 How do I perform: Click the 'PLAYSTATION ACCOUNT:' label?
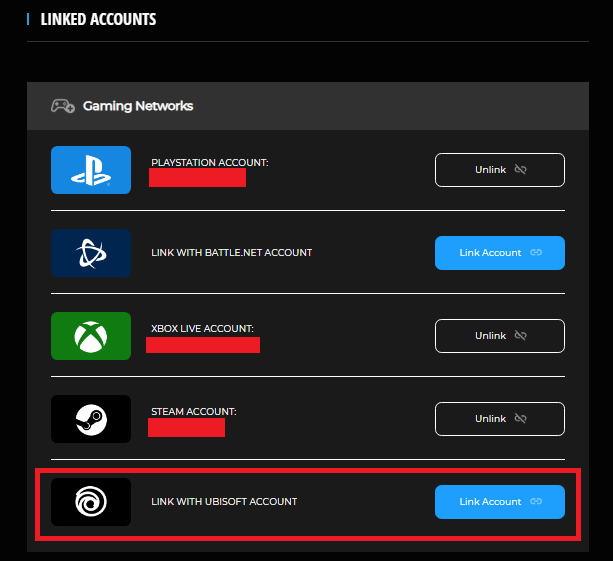coord(210,163)
